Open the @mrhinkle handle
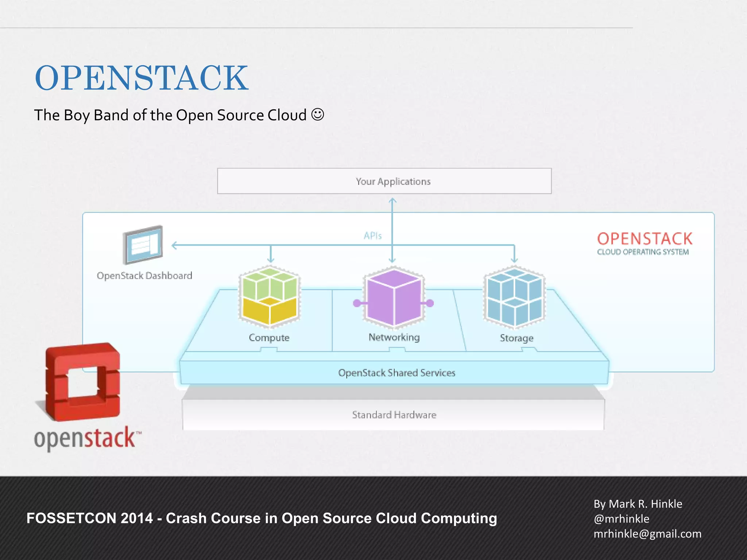Screen dimensions: 747x560 (622, 519)
